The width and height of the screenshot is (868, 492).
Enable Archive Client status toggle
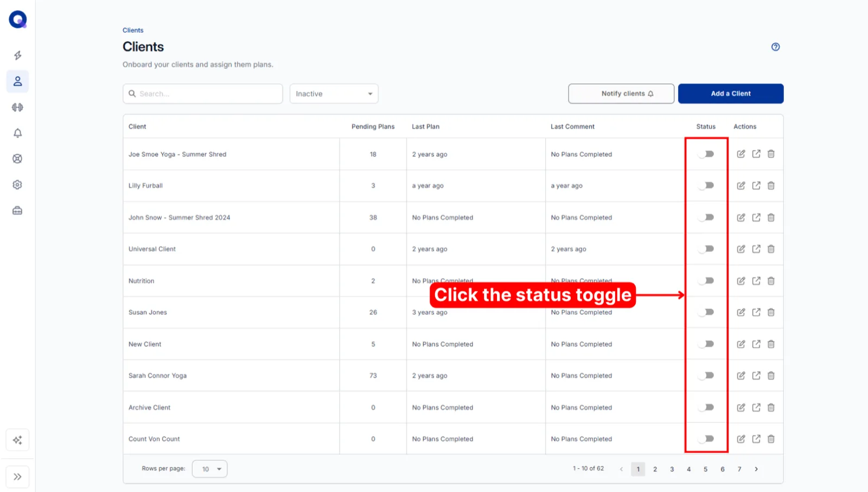pyautogui.click(x=706, y=407)
